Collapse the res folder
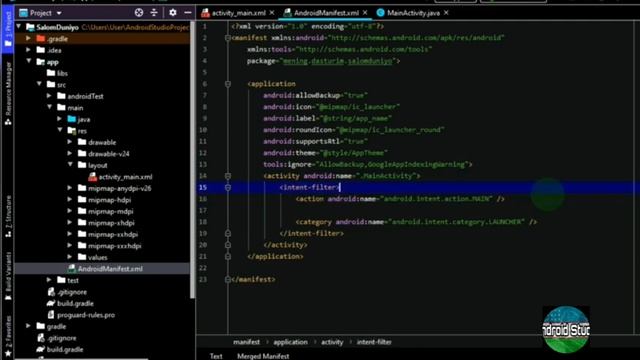 click(x=60, y=130)
